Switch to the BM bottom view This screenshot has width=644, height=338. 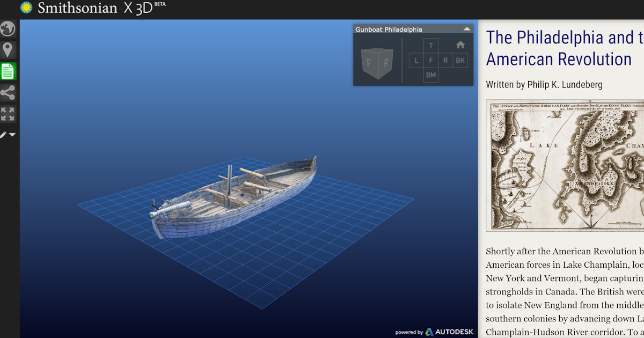(x=431, y=75)
